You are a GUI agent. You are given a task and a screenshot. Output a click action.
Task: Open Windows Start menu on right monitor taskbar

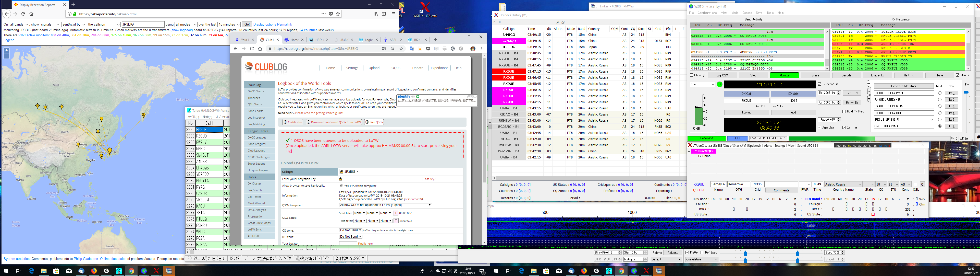(x=496, y=271)
